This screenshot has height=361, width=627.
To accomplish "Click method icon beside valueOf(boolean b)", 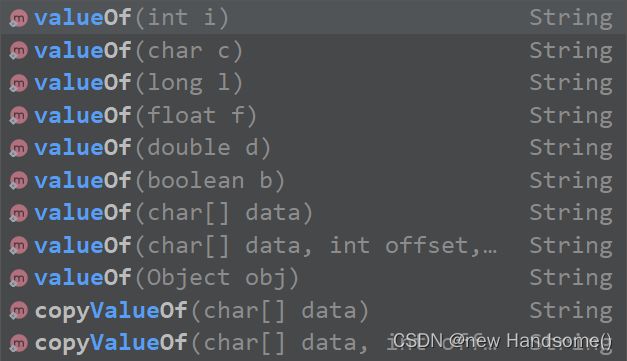I will [18, 181].
